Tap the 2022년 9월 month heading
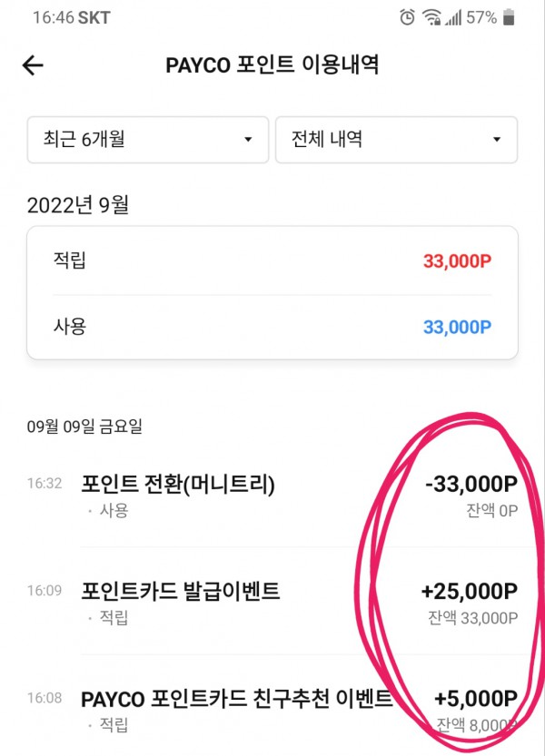545x756 pixels. [x=78, y=203]
